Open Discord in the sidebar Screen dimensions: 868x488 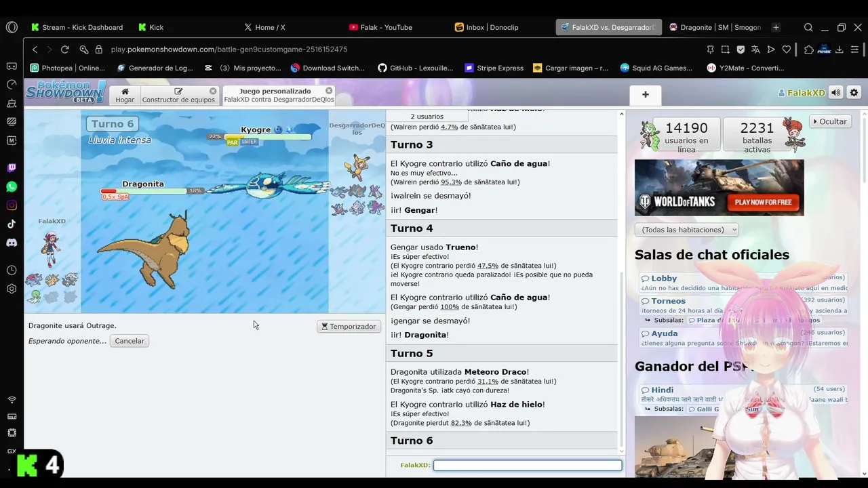12,243
